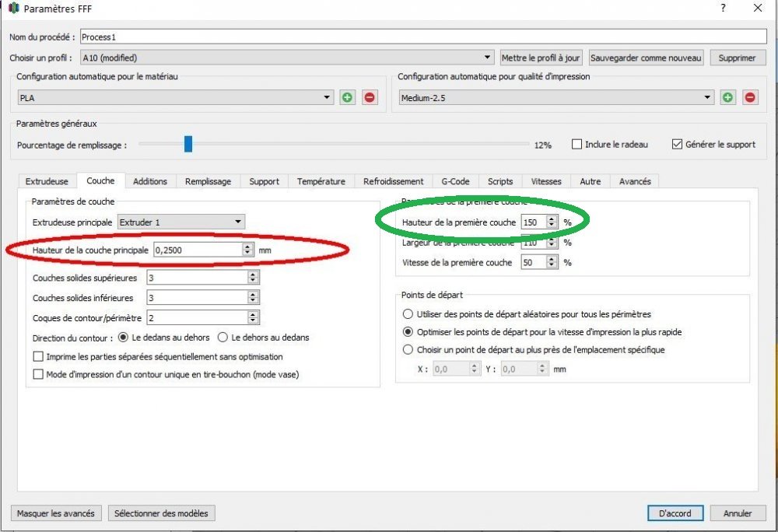Add a new print quality preset
This screenshot has width=778, height=532.
pos(727,97)
